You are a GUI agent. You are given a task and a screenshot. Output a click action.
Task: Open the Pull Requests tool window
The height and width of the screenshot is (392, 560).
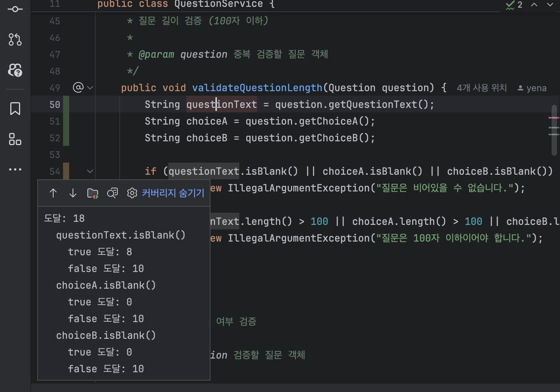(15, 40)
